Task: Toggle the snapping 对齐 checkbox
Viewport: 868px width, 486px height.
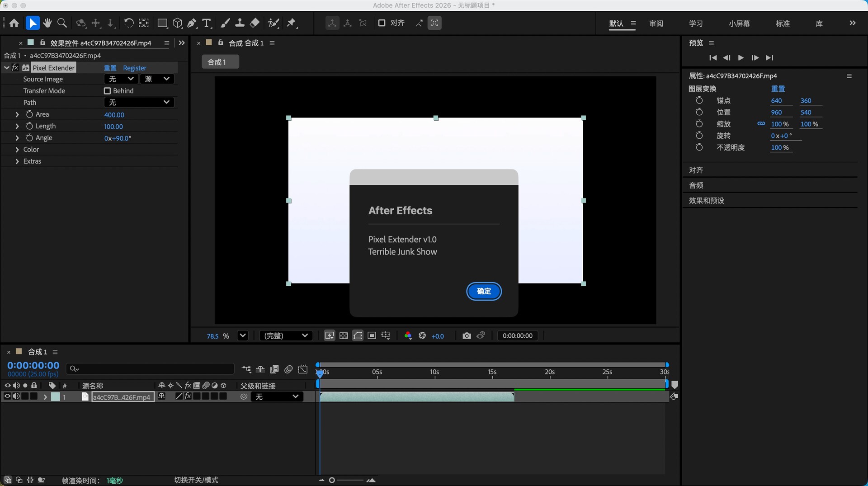Action: pyautogui.click(x=382, y=23)
